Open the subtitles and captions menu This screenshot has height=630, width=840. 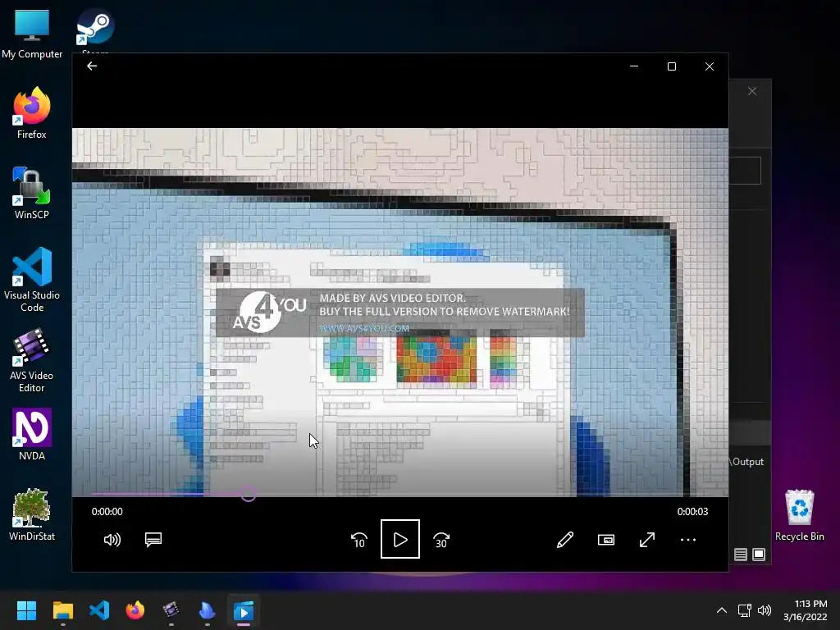pyautogui.click(x=153, y=540)
